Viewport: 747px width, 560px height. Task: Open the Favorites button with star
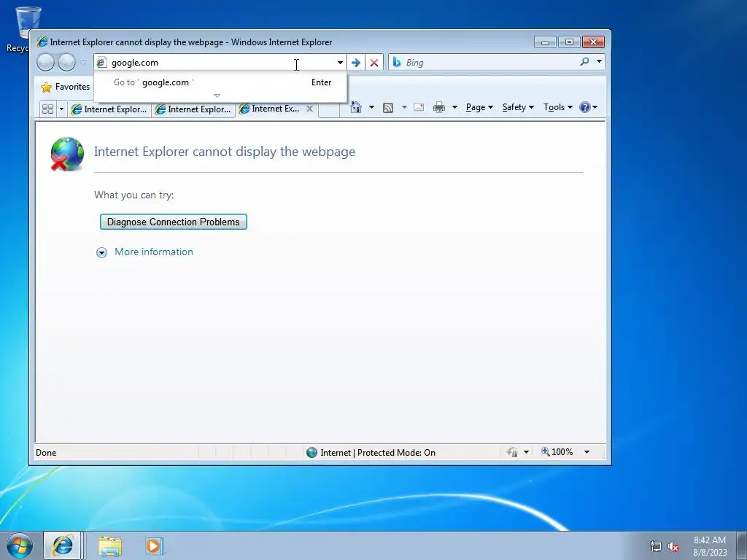click(x=65, y=87)
